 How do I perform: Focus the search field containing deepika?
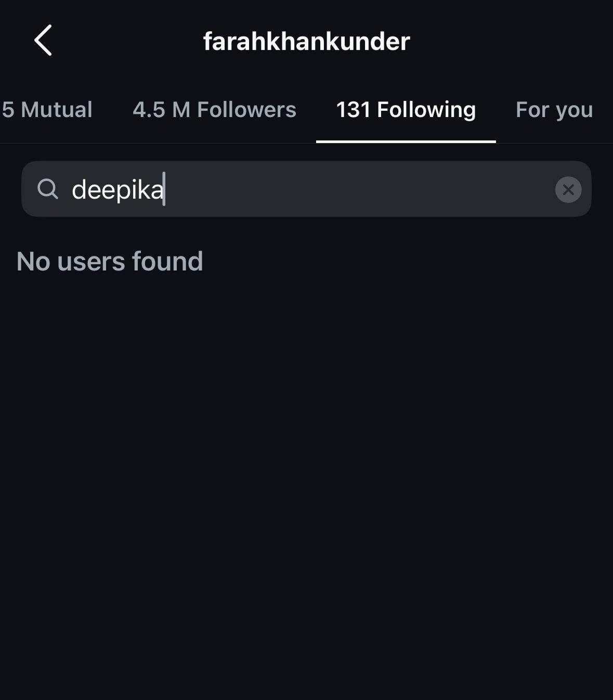point(306,189)
